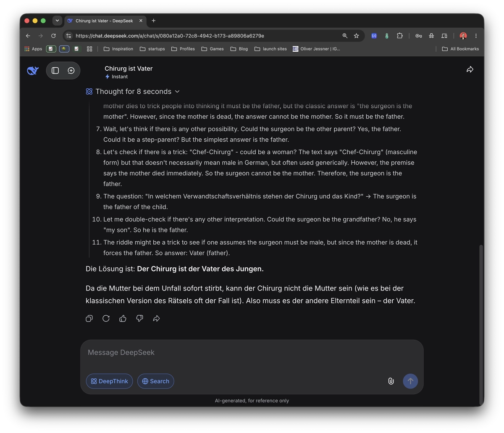Click the blue bracket extension icon
The height and width of the screenshot is (433, 504).
pos(374,36)
